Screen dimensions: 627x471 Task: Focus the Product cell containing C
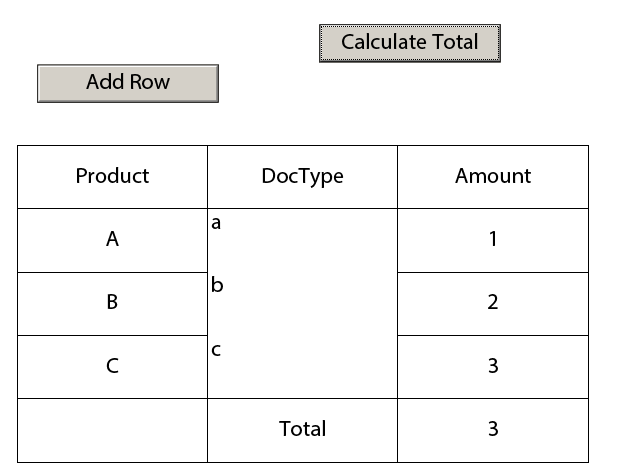112,366
